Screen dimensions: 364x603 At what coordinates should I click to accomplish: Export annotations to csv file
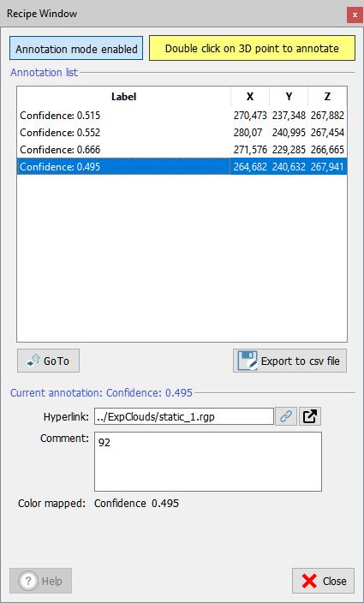(x=289, y=361)
